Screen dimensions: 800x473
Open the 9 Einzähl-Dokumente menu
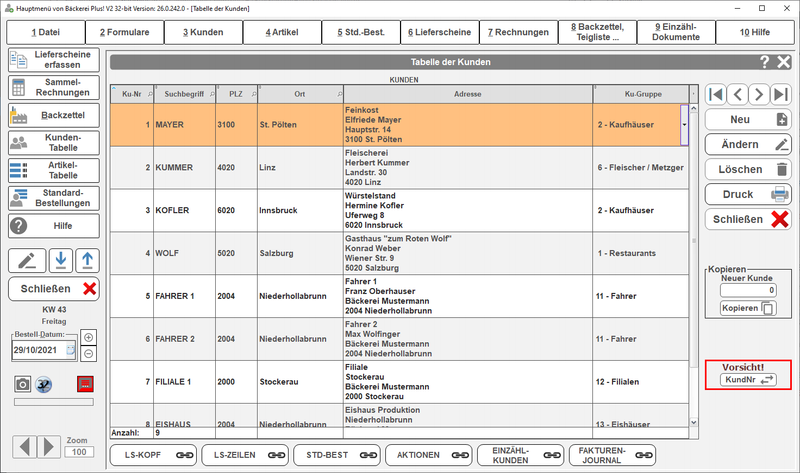676,32
